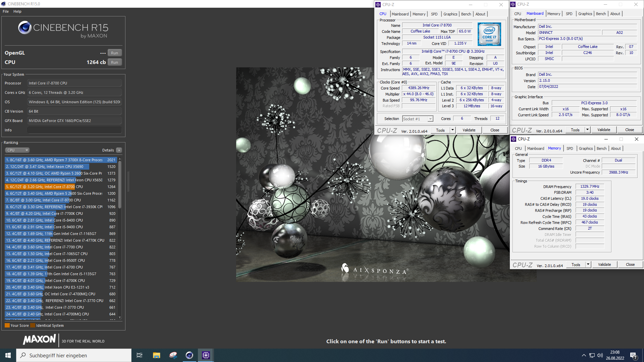Open Bench tab in Mainboard CPU-Z window

point(601,14)
